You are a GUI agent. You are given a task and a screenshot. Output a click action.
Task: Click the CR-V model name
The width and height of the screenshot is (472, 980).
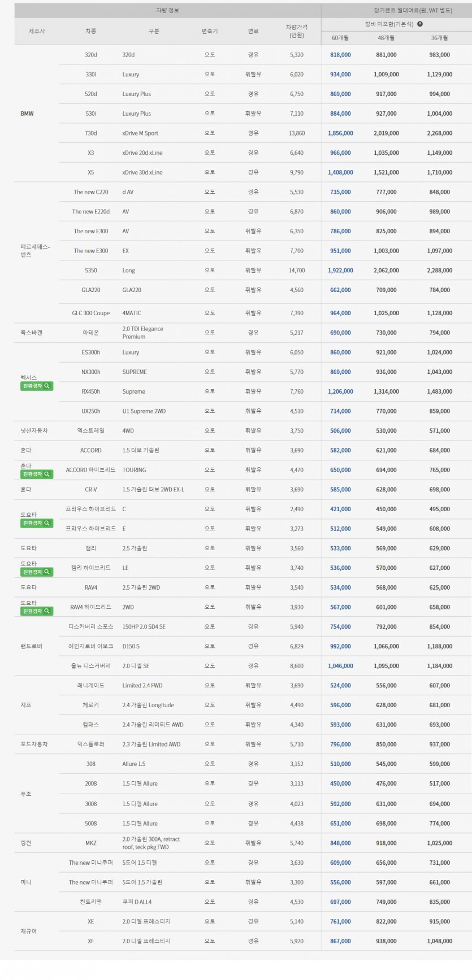pos(90,490)
